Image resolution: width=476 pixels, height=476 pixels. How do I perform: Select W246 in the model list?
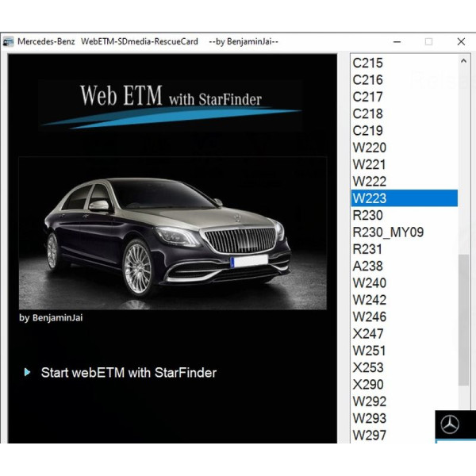point(370,317)
